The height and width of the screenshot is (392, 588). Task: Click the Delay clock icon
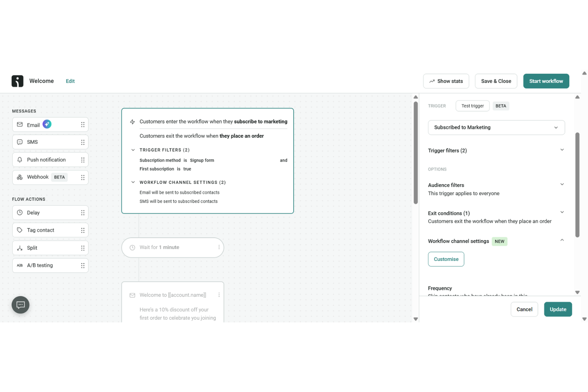[x=20, y=213]
